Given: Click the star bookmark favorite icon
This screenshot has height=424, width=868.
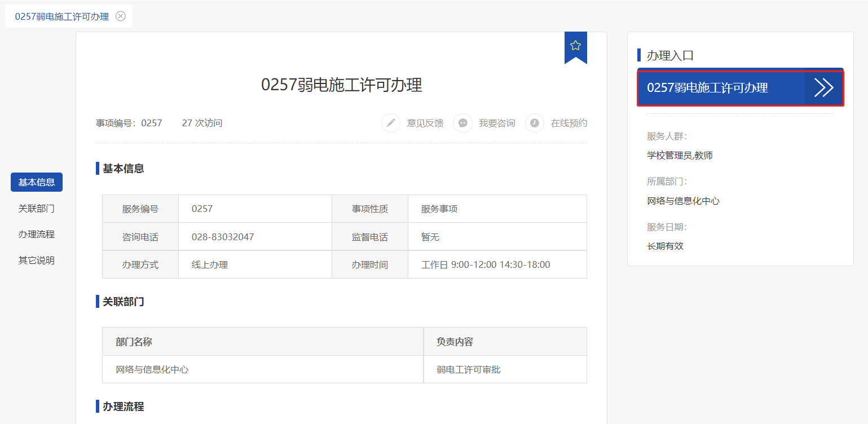Looking at the screenshot, I should click(575, 46).
